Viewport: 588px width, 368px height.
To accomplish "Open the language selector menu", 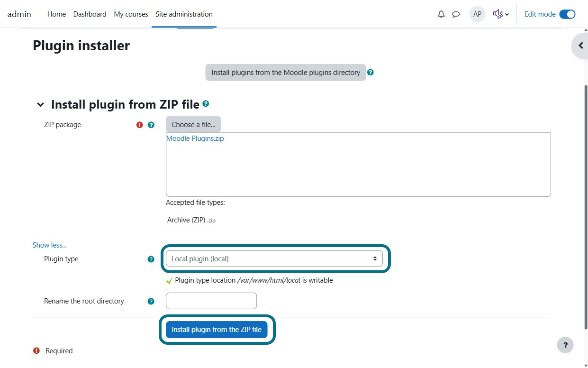I will (501, 14).
